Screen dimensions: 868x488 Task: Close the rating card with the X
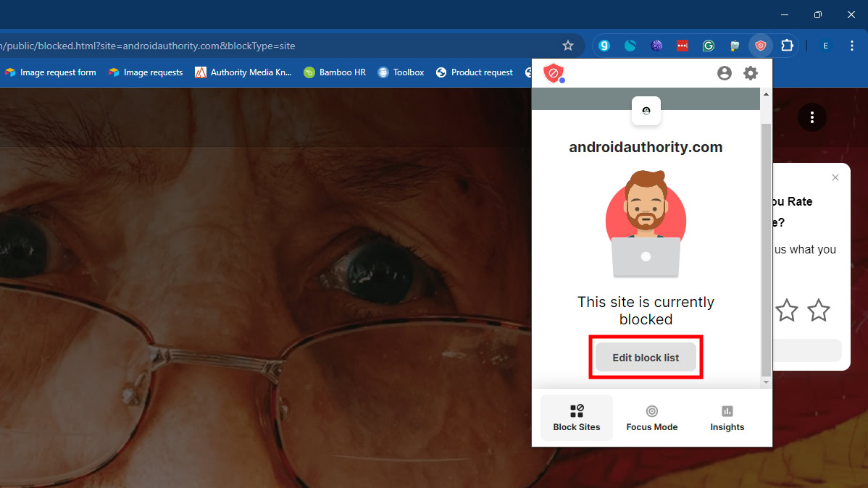835,177
